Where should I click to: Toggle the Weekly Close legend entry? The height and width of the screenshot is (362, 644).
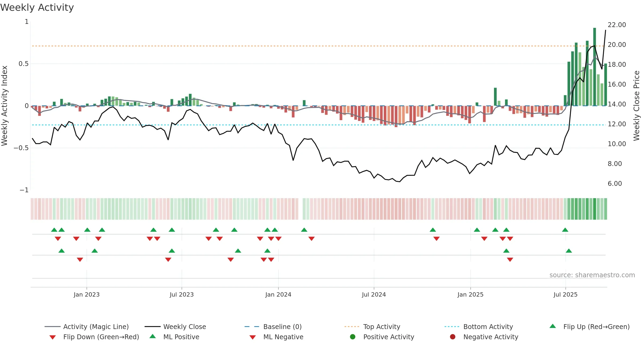175,327
